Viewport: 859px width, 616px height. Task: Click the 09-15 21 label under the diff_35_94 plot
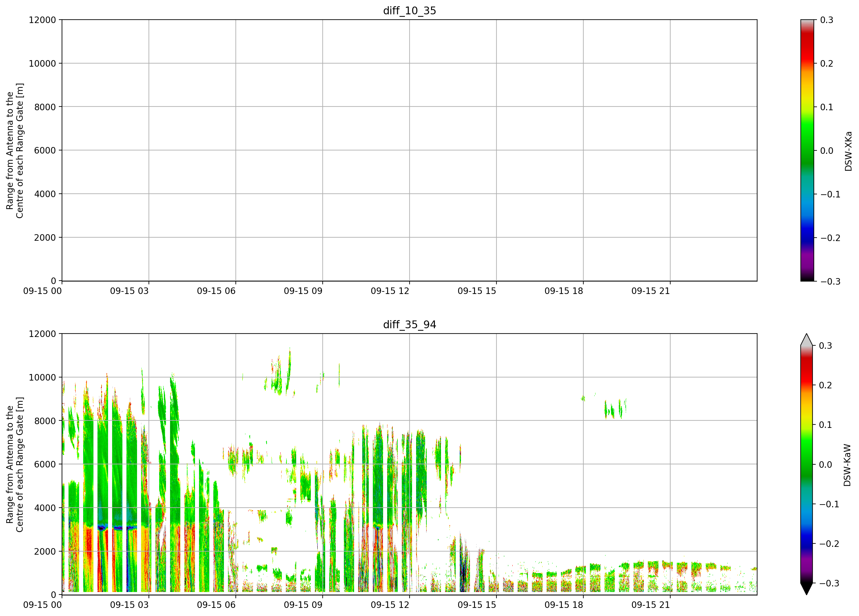(651, 605)
